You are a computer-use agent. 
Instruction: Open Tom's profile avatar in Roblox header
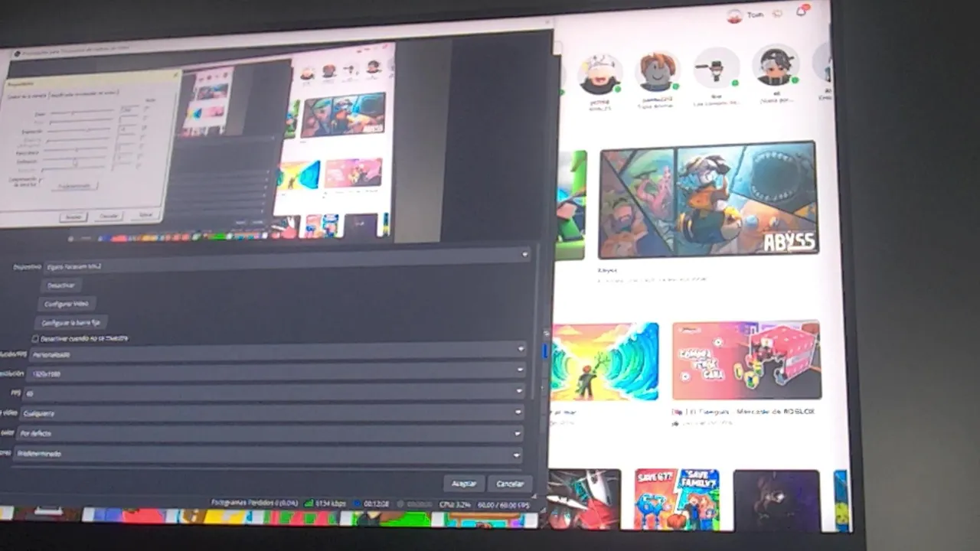734,15
